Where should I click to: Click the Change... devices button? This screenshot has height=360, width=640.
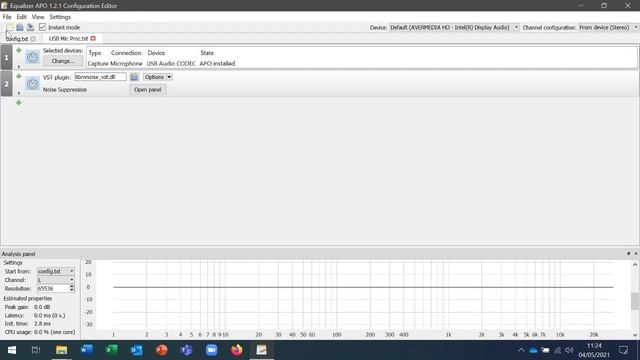pos(63,61)
